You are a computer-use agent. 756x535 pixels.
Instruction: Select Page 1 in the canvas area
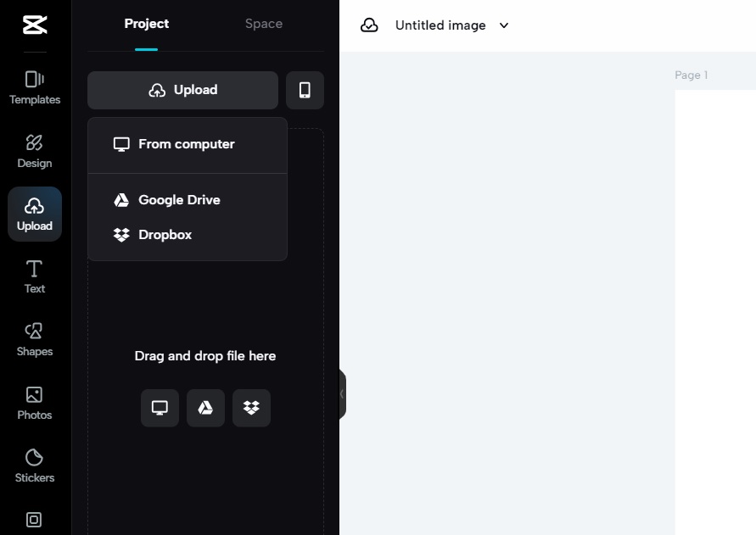coord(691,75)
